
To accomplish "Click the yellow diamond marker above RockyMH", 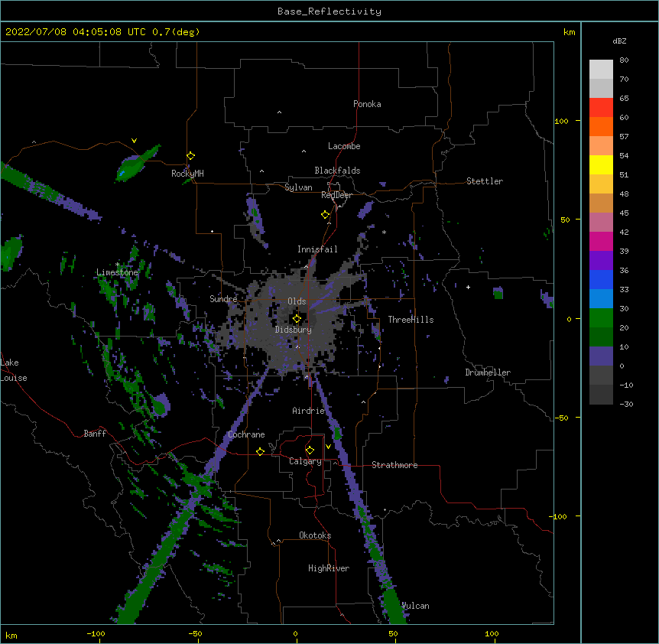I will coord(191,156).
